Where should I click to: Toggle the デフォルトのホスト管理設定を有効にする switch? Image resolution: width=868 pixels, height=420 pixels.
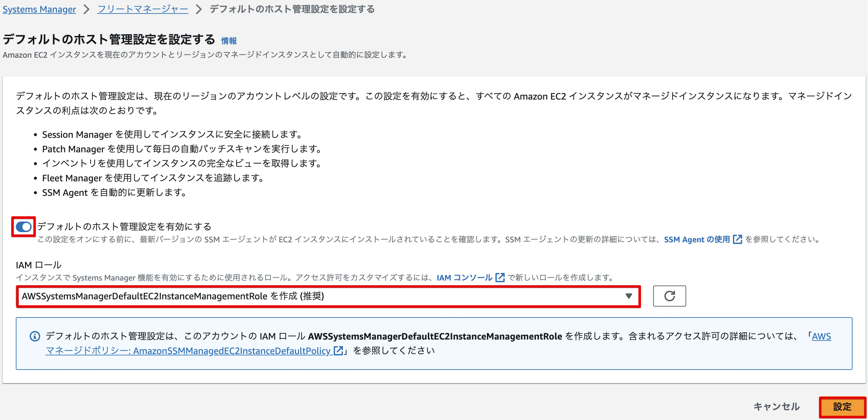[24, 227]
